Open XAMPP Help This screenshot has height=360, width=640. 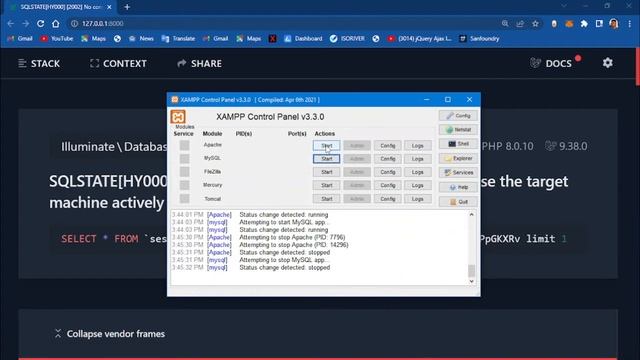point(458,187)
